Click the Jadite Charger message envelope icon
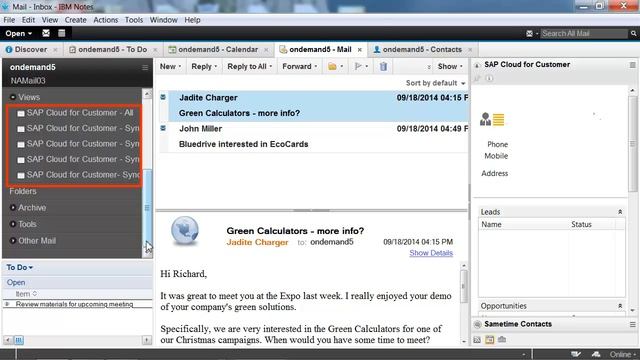The image size is (640, 360). tap(163, 97)
